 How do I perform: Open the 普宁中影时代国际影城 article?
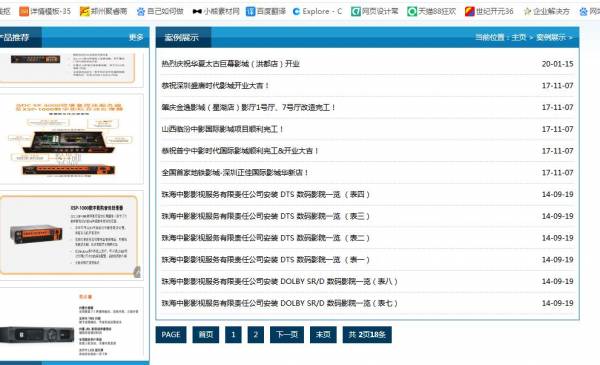240,151
